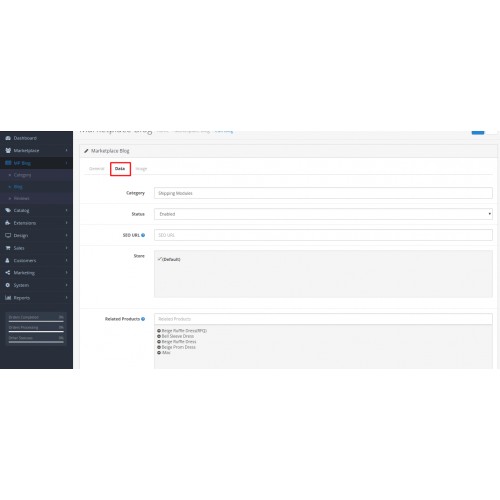This screenshot has height=500, width=500.
Task: Click the Catalog tags icon
Action: tap(8, 210)
